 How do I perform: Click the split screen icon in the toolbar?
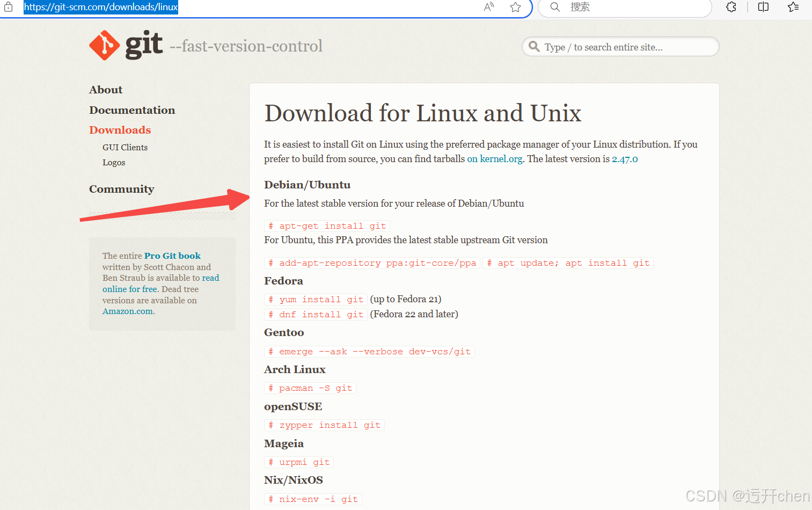point(763,8)
